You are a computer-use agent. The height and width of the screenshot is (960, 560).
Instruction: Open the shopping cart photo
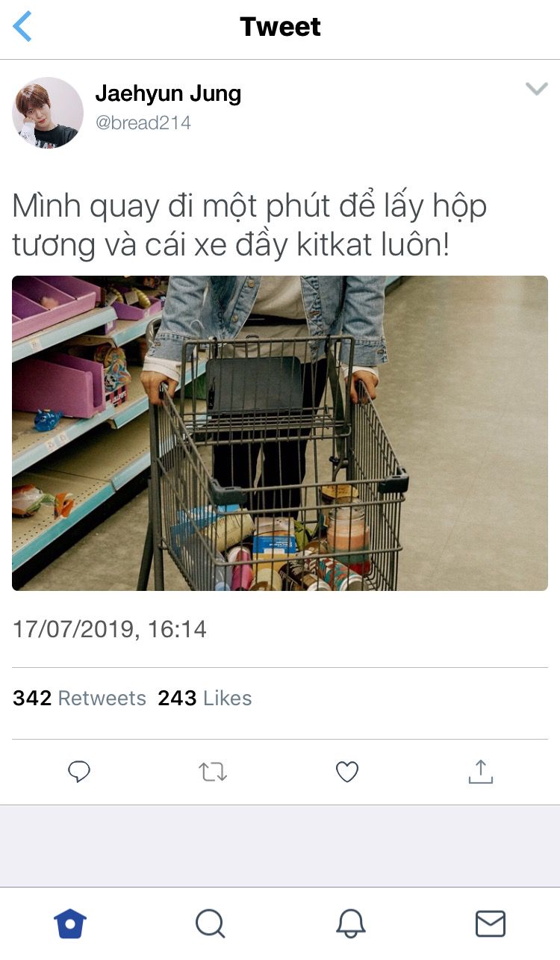click(280, 433)
